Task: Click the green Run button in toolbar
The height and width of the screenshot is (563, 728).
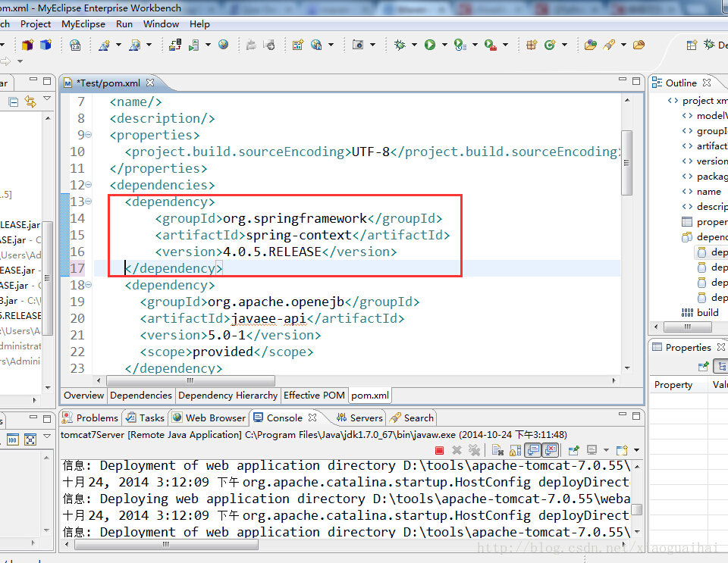Action: [430, 45]
